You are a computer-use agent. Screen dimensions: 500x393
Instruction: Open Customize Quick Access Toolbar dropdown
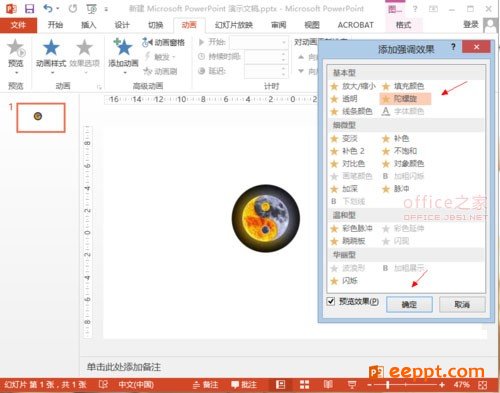(106, 9)
